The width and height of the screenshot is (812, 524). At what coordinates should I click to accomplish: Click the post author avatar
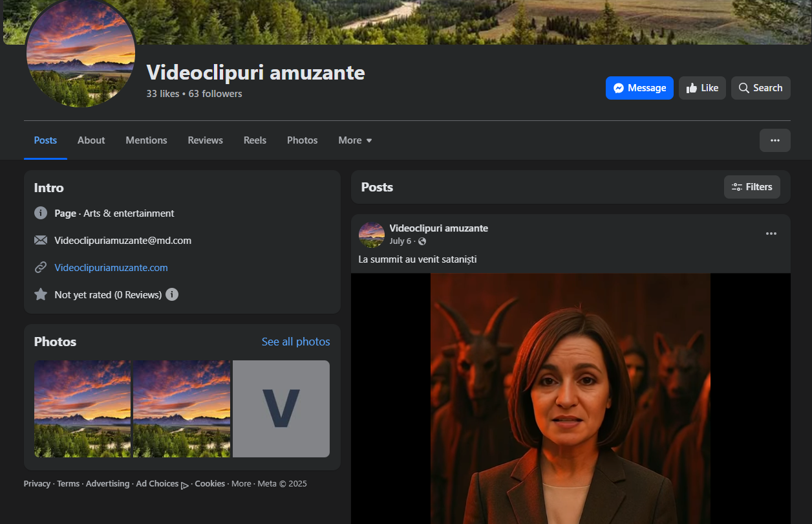372,235
